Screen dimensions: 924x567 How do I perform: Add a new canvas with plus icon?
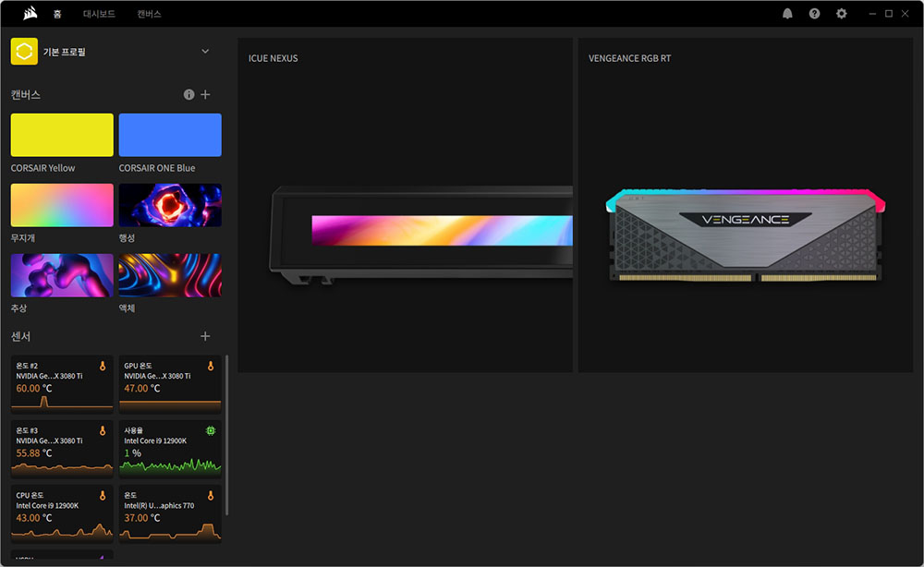(205, 94)
